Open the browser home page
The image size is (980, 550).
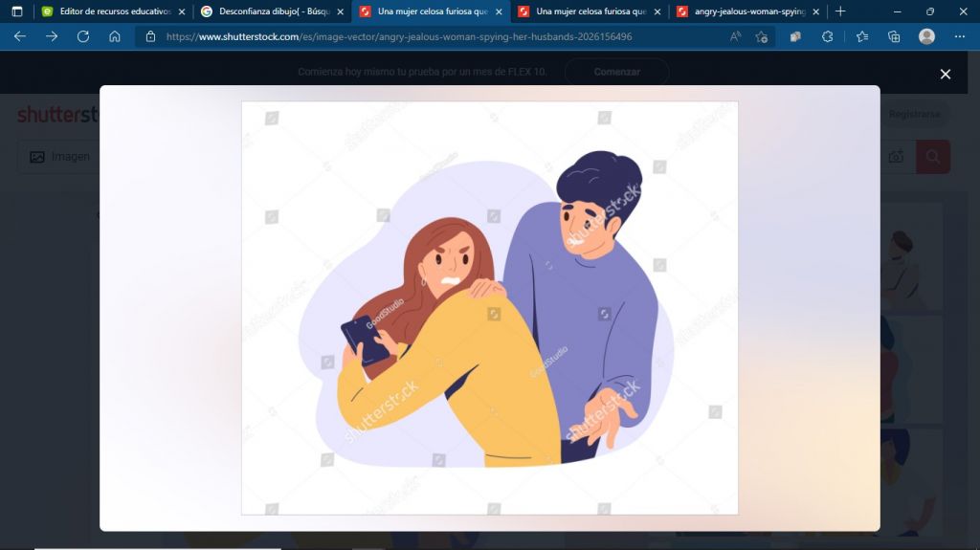tap(115, 37)
